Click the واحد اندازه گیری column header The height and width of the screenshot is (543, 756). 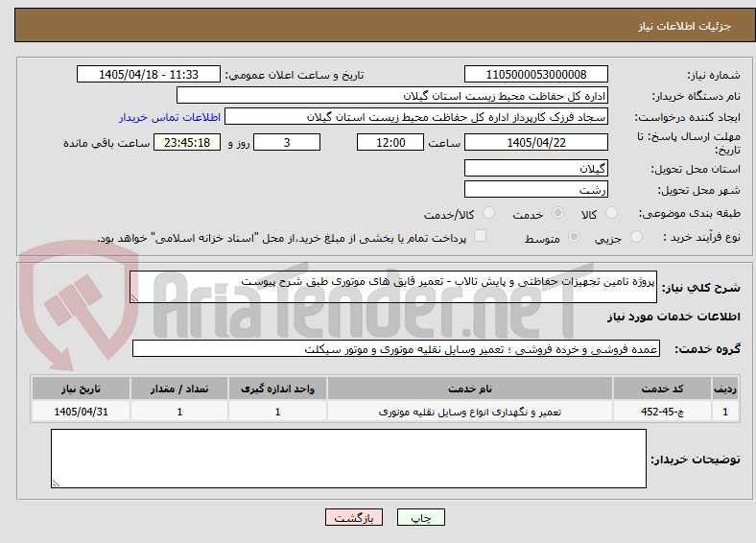click(x=277, y=389)
